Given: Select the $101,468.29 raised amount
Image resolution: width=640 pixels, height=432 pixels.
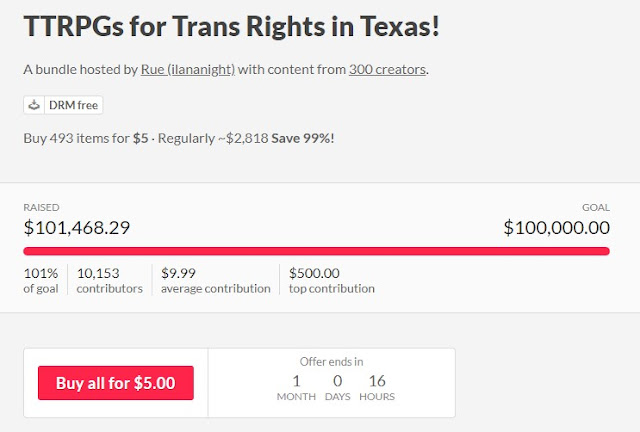Looking at the screenshot, I should [77, 227].
